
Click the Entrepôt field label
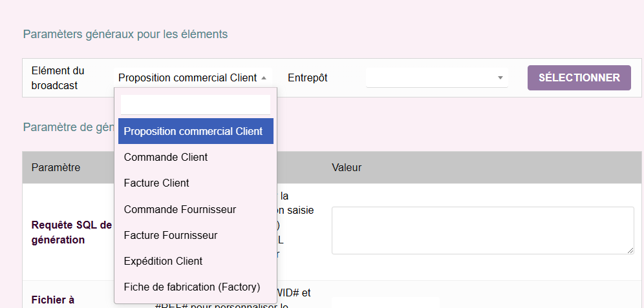tap(308, 77)
